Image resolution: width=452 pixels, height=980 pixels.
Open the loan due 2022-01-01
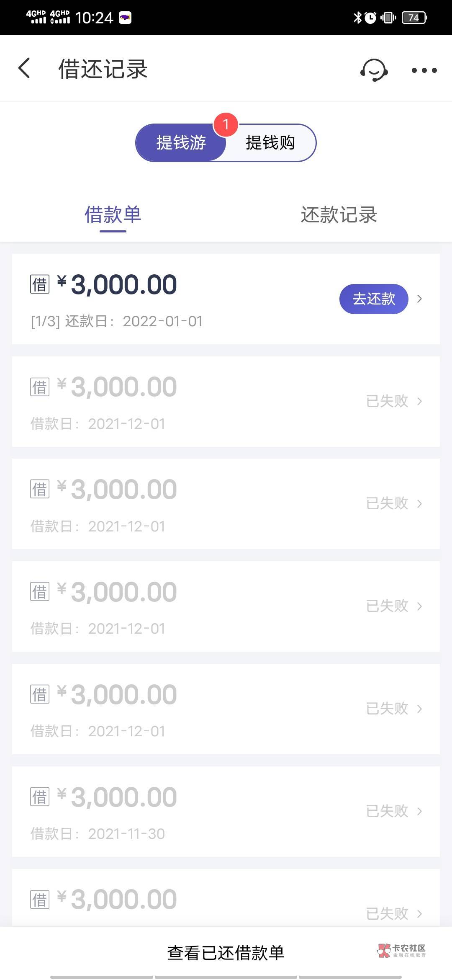coord(167,299)
